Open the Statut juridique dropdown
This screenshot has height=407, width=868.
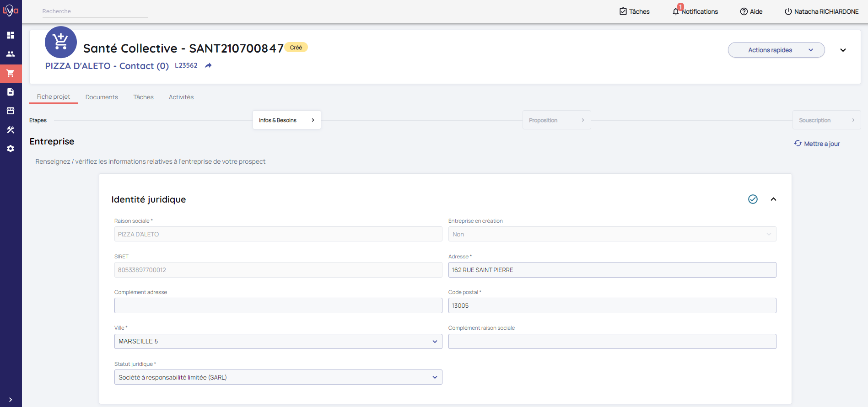coord(278,377)
